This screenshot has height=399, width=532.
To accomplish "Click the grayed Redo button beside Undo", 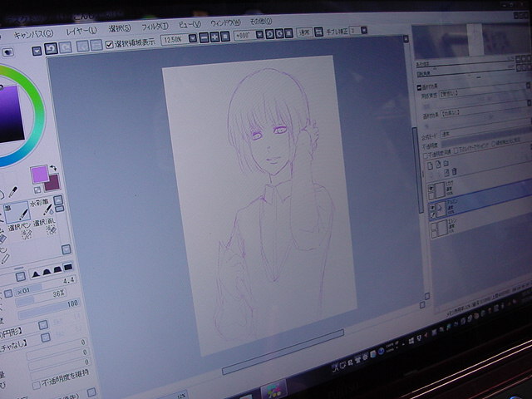I will (x=66, y=47).
